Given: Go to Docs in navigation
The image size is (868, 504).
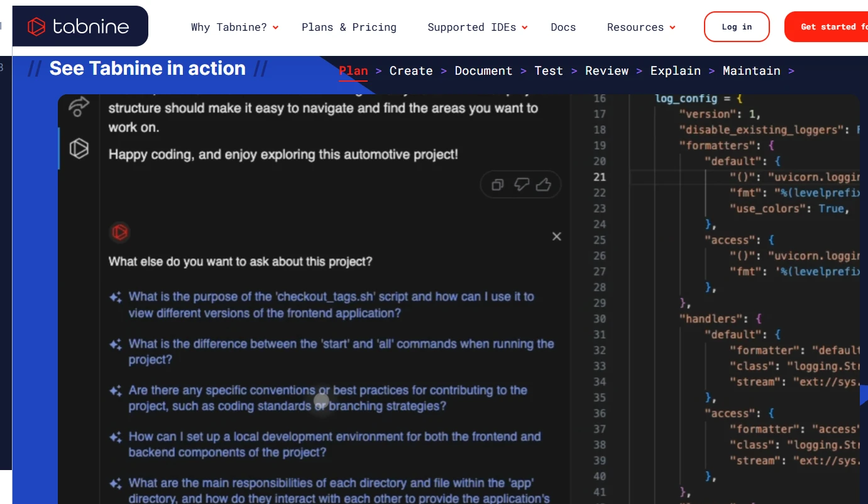Looking at the screenshot, I should 563,27.
